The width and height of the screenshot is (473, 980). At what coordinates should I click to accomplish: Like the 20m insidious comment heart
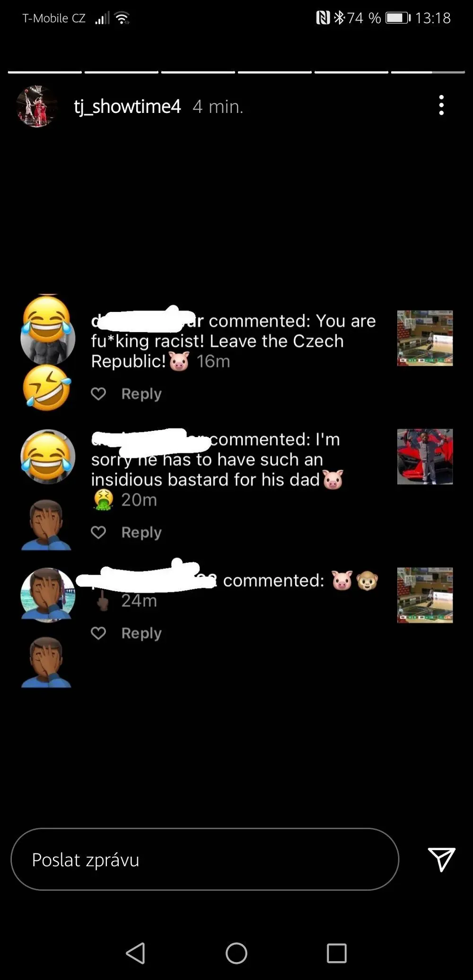[x=98, y=533]
